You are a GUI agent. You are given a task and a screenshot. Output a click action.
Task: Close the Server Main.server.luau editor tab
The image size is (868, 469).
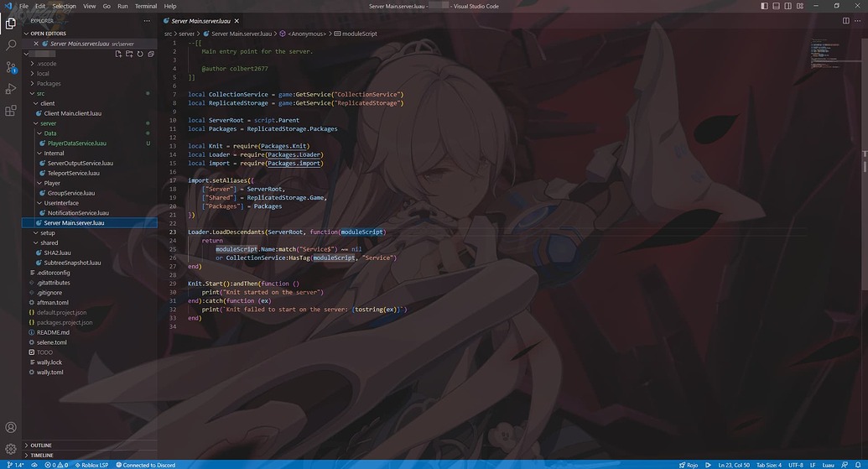tap(237, 21)
